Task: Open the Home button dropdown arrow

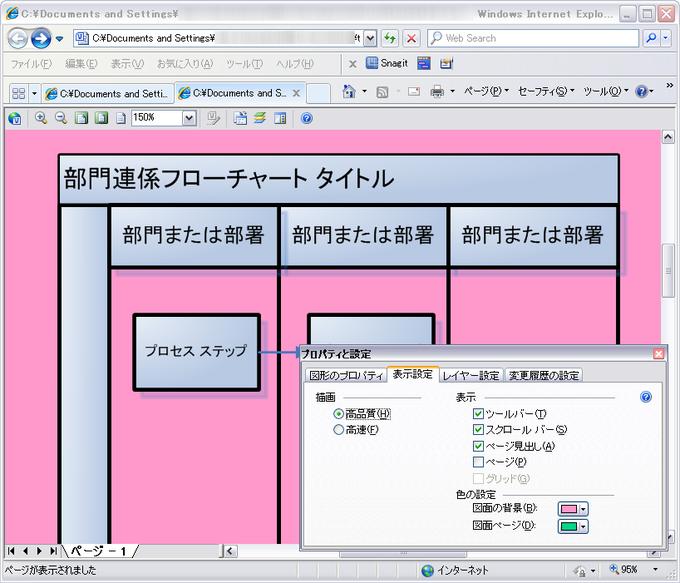Action: tap(364, 92)
